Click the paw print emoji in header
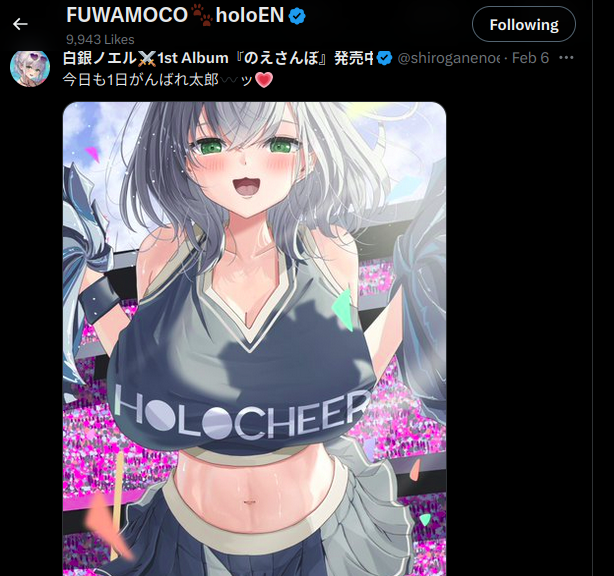Viewport: 614px width, 576px height. (202, 16)
